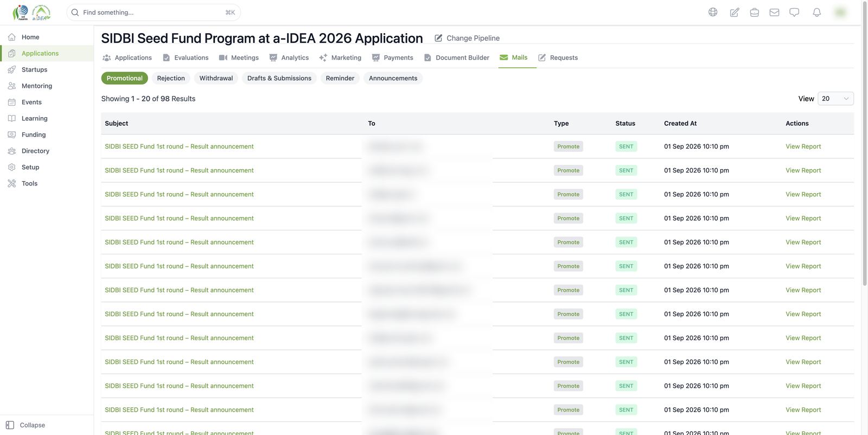Viewport: 868px width, 435px height.
Task: Click the Home sidebar icon
Action: point(12,37)
